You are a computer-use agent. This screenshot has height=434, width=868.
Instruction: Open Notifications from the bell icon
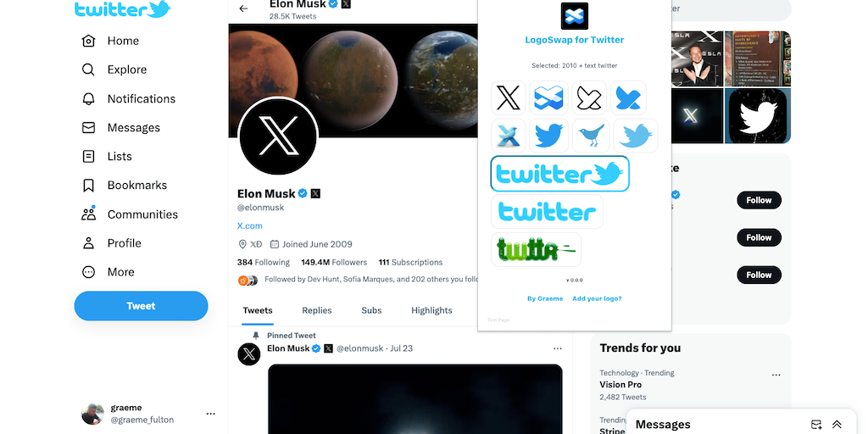tap(88, 98)
